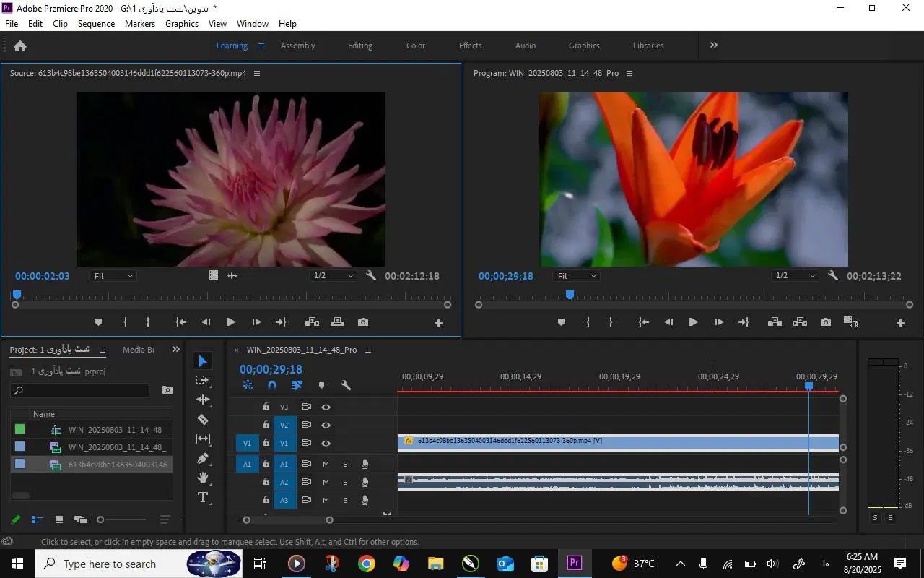Click Drag Video Only filmstrip icon
This screenshot has width=924, height=578.
click(x=214, y=275)
